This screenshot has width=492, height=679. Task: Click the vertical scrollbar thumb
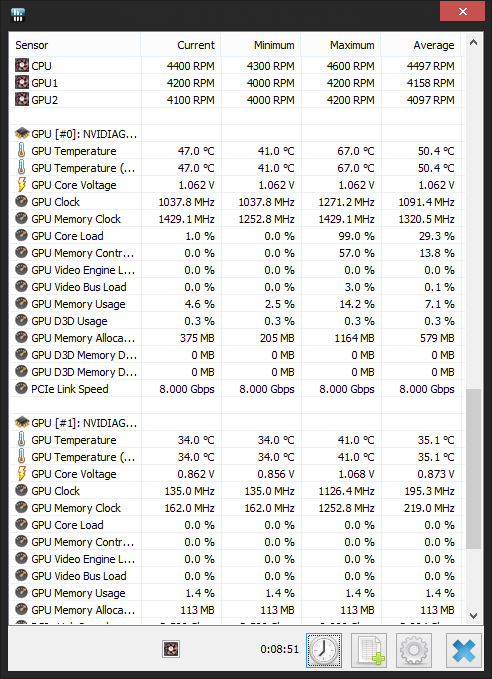coord(473,469)
